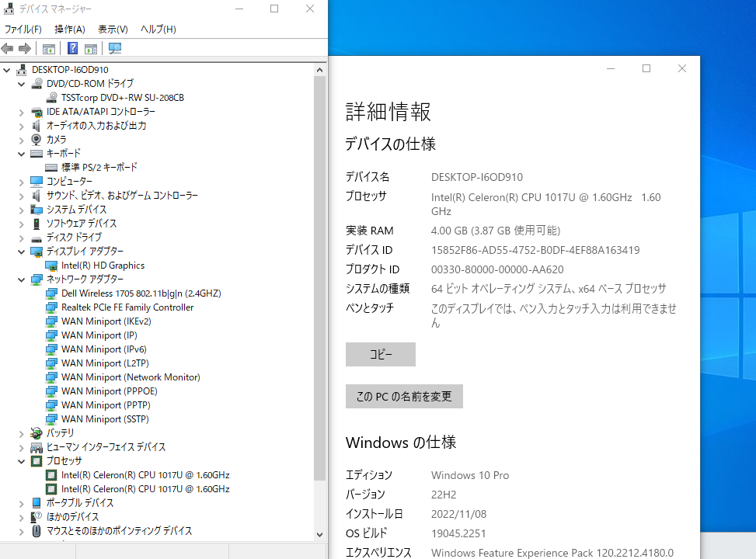Select WAN Miniport (SSTP) tree row
The image size is (756, 559).
tap(105, 419)
